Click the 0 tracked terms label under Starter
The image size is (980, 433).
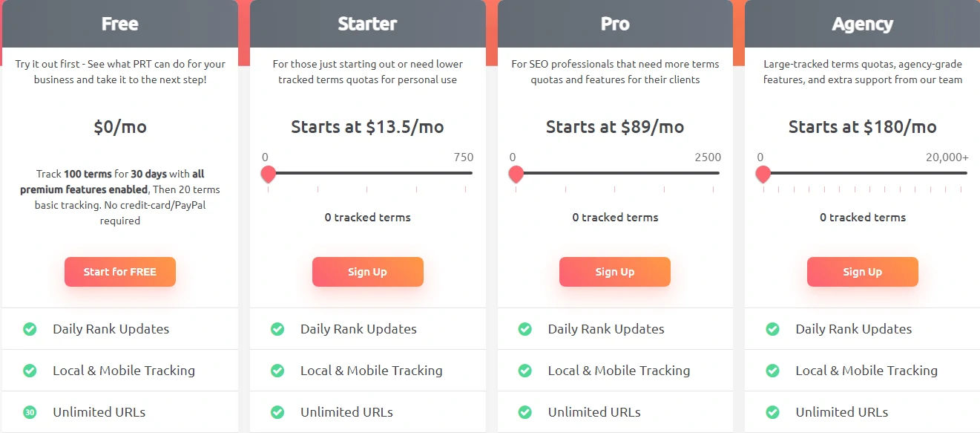(367, 217)
